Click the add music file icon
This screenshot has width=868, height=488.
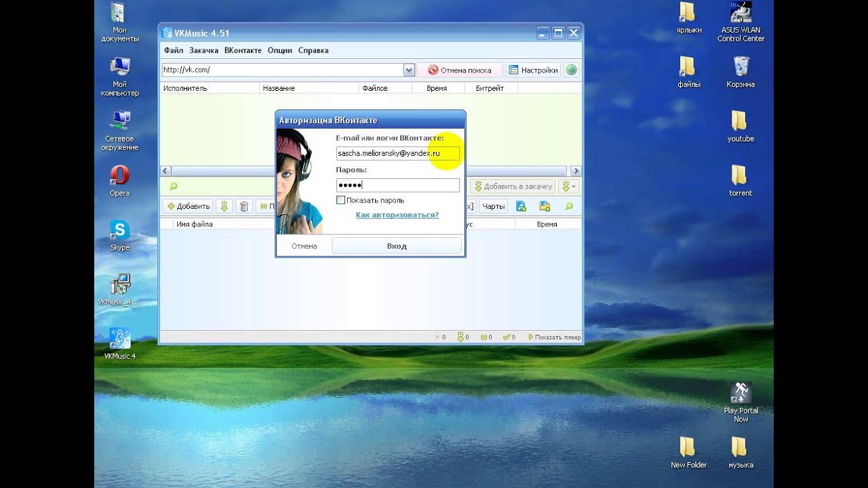click(521, 206)
